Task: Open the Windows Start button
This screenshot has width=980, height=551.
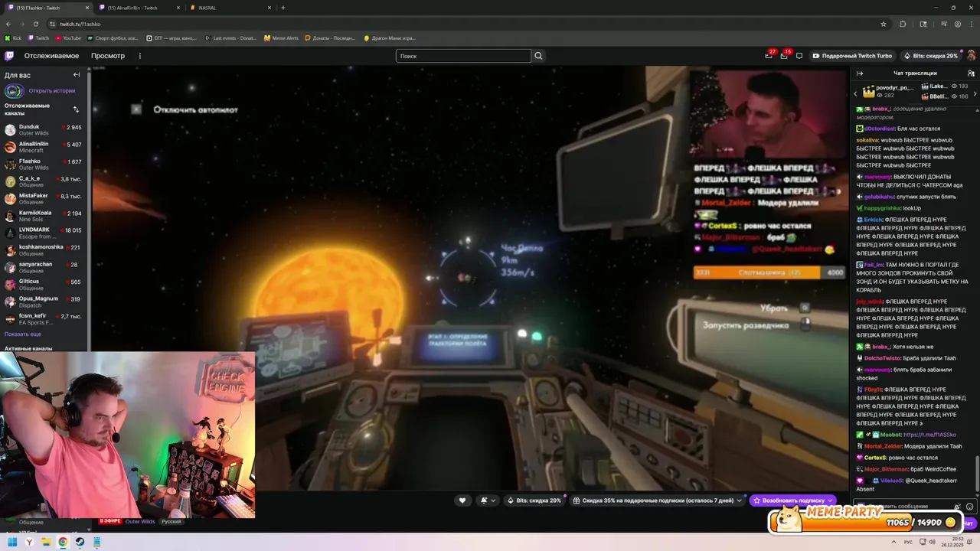Action: coord(12,542)
